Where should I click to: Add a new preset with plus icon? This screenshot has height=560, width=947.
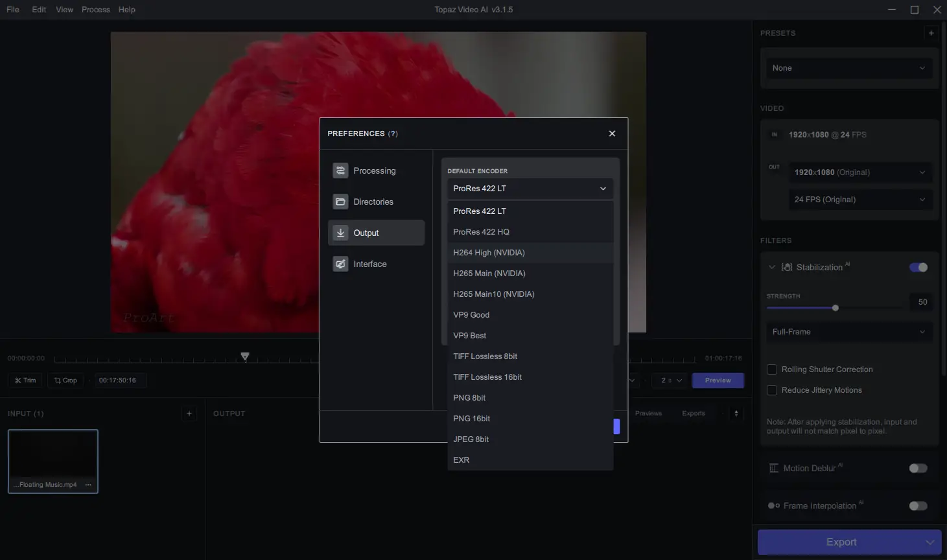tap(931, 33)
